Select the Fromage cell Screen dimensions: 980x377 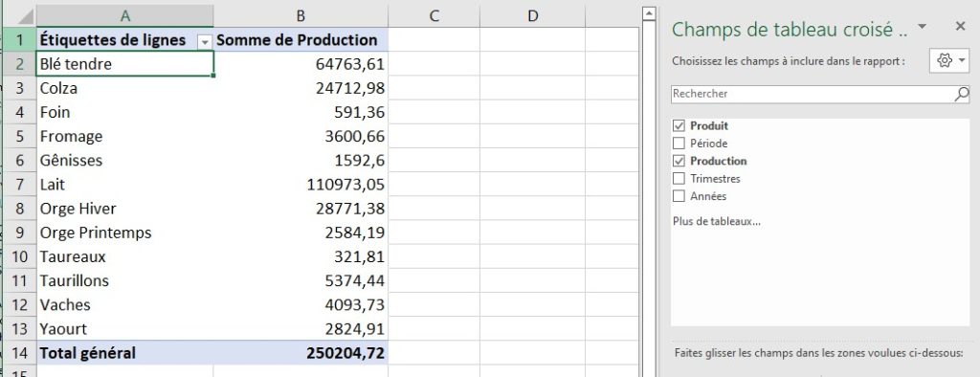pyautogui.click(x=125, y=136)
